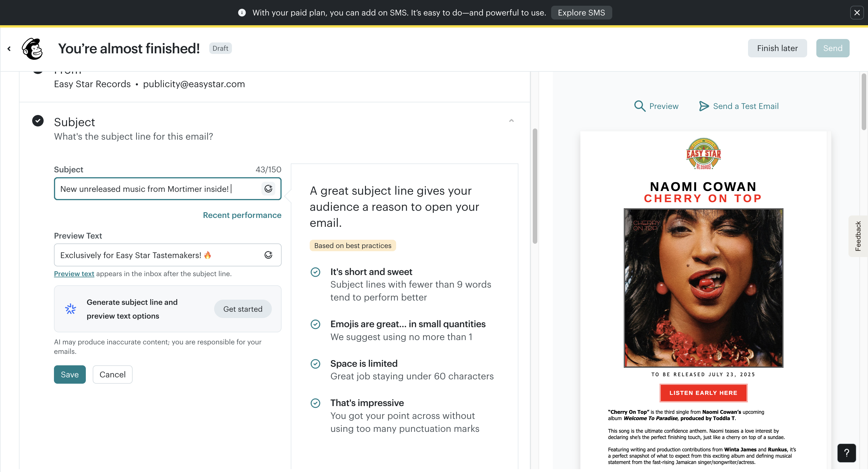Refresh the subject line suggestion icon
This screenshot has width=868, height=472.
pyautogui.click(x=268, y=189)
